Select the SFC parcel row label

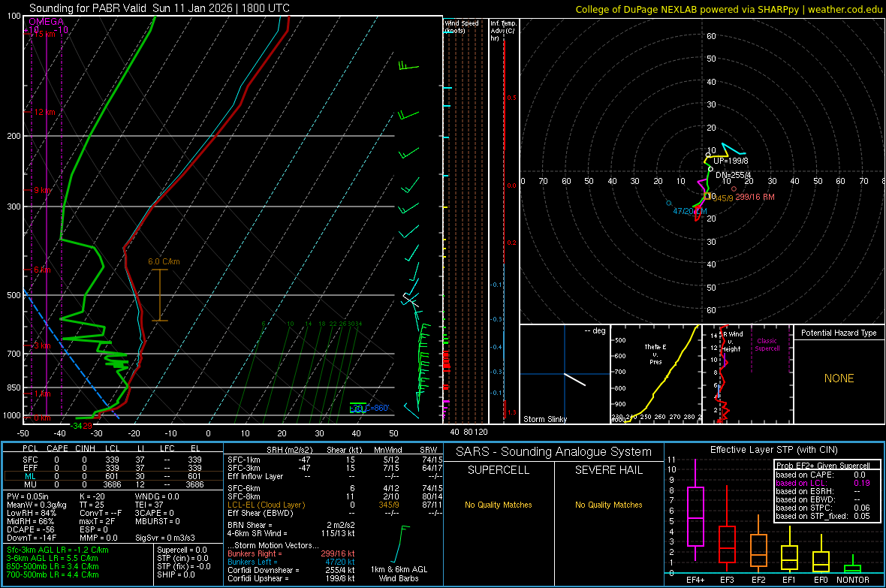click(30, 460)
